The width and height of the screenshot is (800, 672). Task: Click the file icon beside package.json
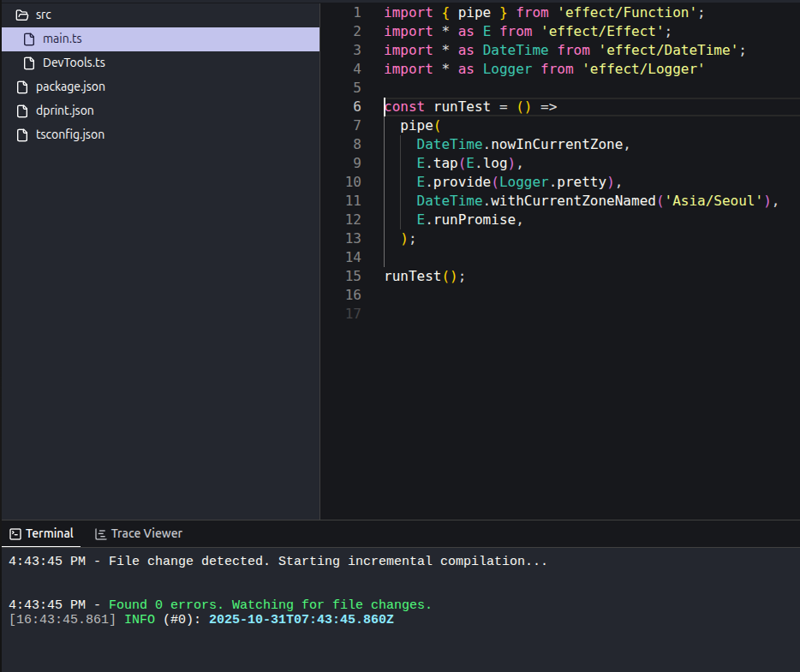[x=22, y=87]
